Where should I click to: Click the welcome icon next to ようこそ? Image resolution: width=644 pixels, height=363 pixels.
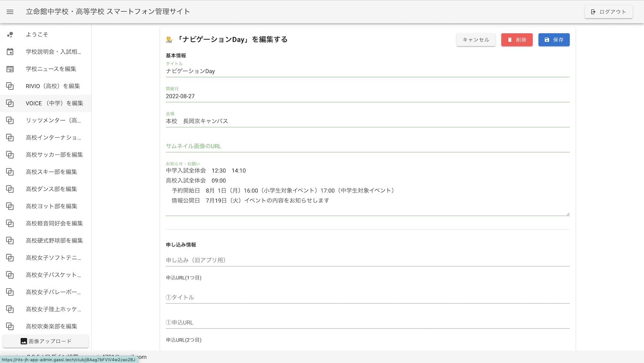pyautogui.click(x=10, y=34)
